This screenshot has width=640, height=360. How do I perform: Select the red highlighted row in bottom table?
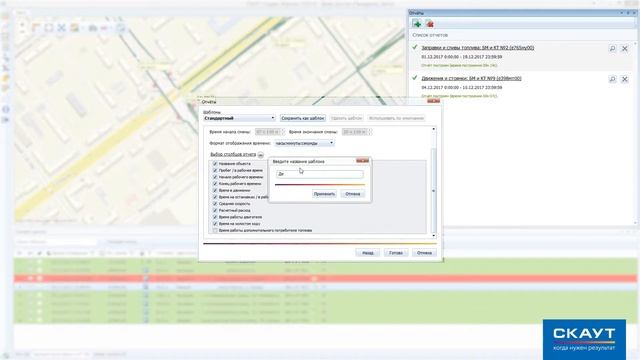coord(326,278)
